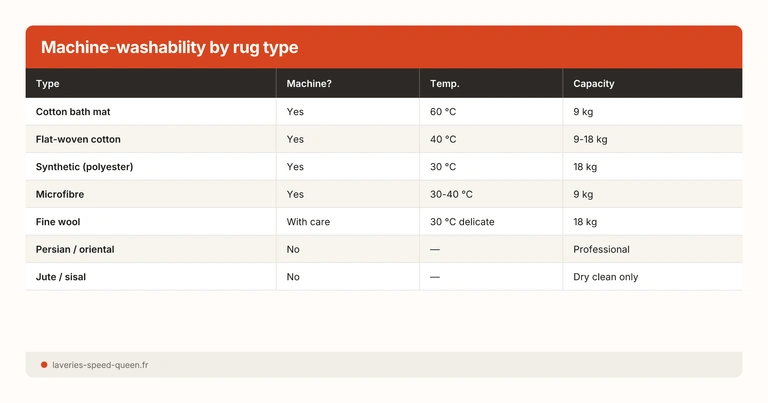Open the laveries-speed-queen.fr source link
The height and width of the screenshot is (403, 768).
(100, 365)
